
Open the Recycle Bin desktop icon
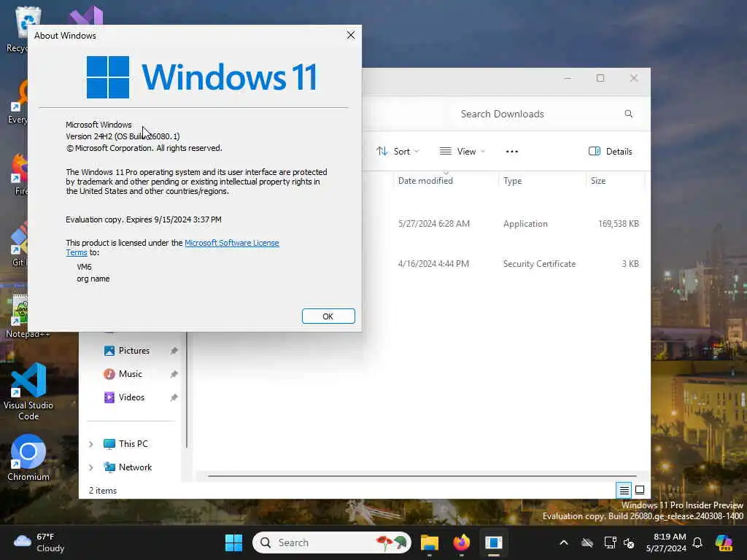click(18, 28)
